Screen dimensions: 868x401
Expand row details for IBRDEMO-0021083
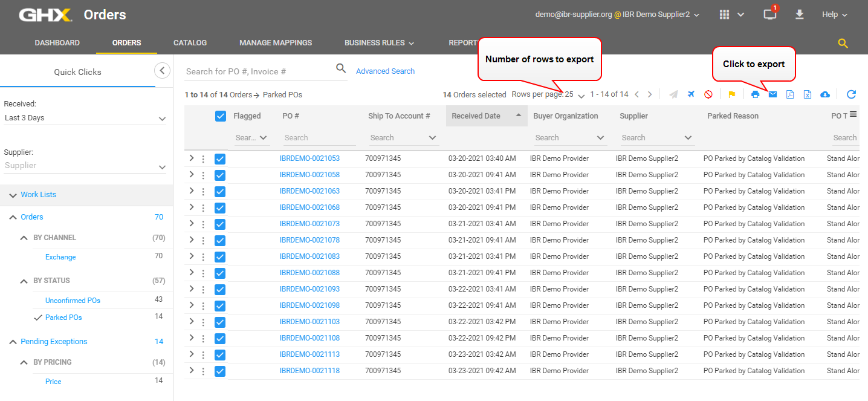[191, 256]
